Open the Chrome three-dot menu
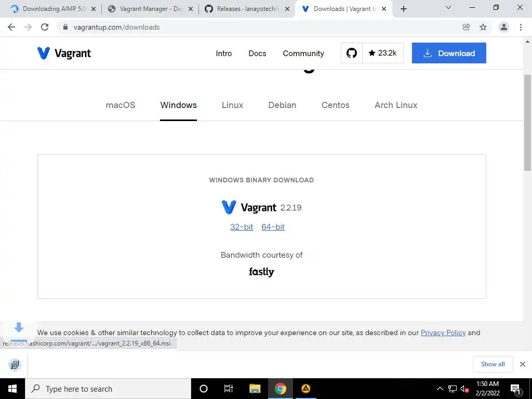The height and width of the screenshot is (399, 532). tap(521, 27)
